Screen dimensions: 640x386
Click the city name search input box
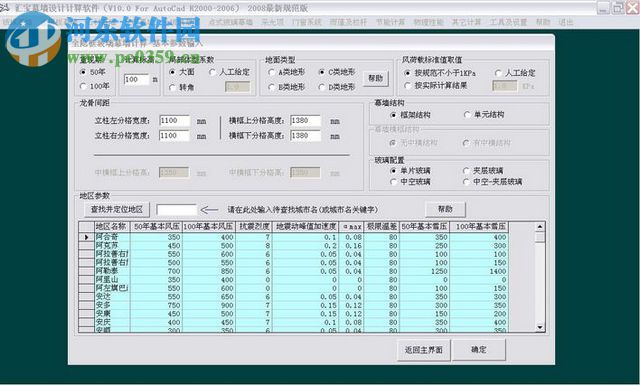[x=177, y=210]
